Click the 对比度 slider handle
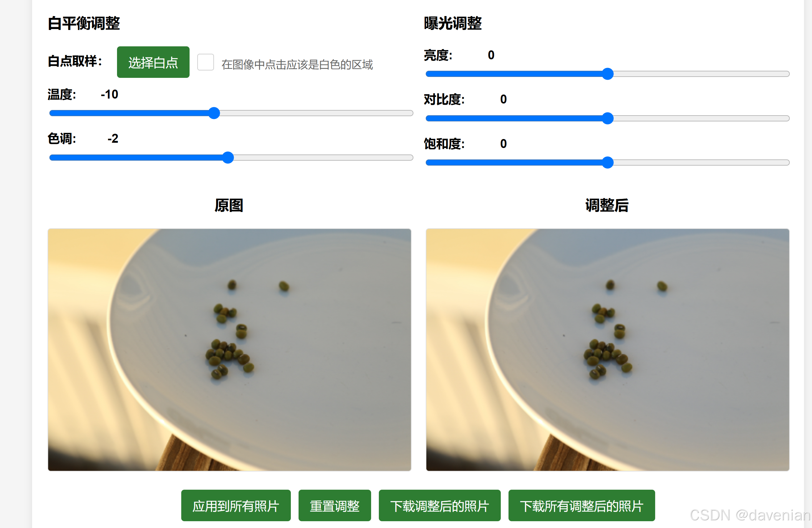Screen dimensions: 812x528 (608, 118)
